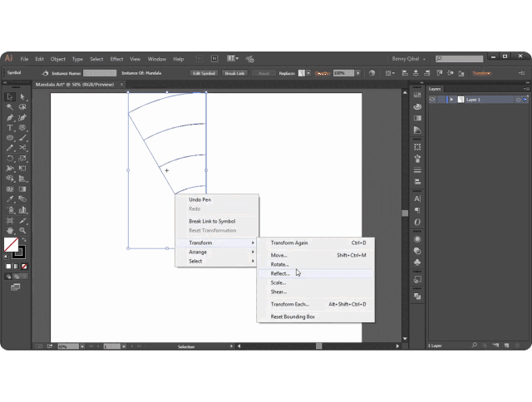Viewport: 532px width, 402px height.
Task: Select the Artboard tool
Action: [10, 221]
